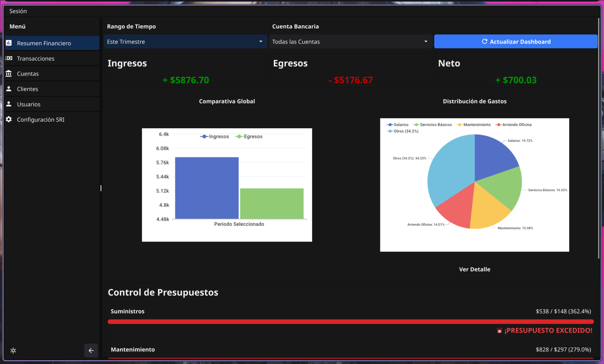Click the Transacciones cash icon
Image resolution: width=604 pixels, height=364 pixels.
tap(9, 58)
